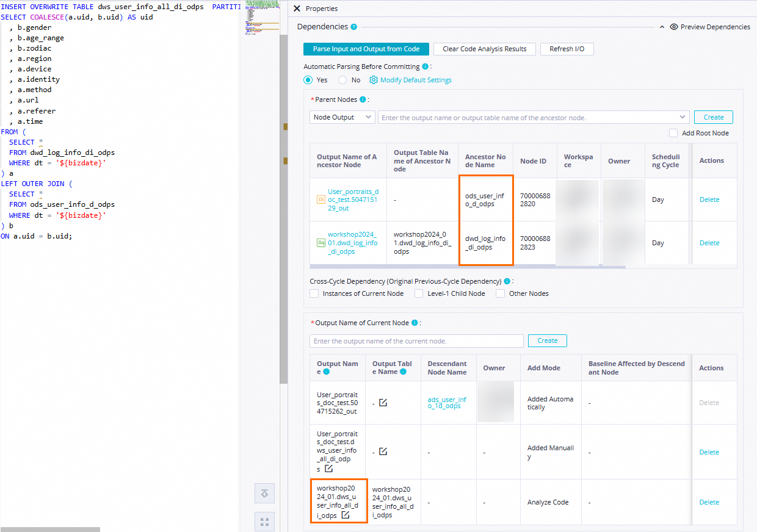Click node ID 700006882823 cell
This screenshot has height=532, width=757.
click(x=535, y=243)
